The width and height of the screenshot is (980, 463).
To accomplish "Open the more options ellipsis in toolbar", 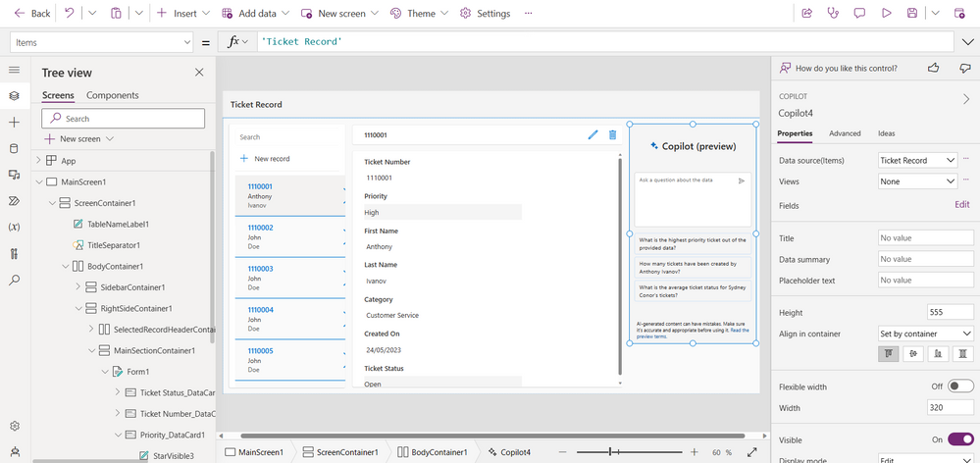I will (529, 13).
